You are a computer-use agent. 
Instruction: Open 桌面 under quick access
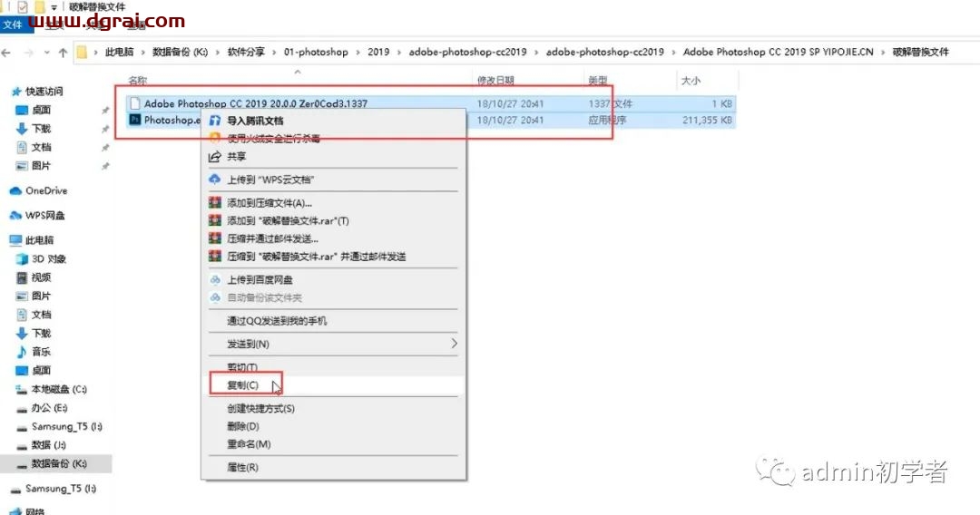click(x=41, y=110)
